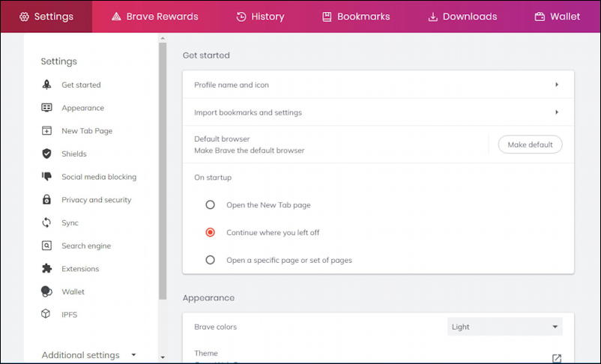Image resolution: width=601 pixels, height=364 pixels.
Task: Switch to the Bookmarks tab
Action: click(x=356, y=16)
